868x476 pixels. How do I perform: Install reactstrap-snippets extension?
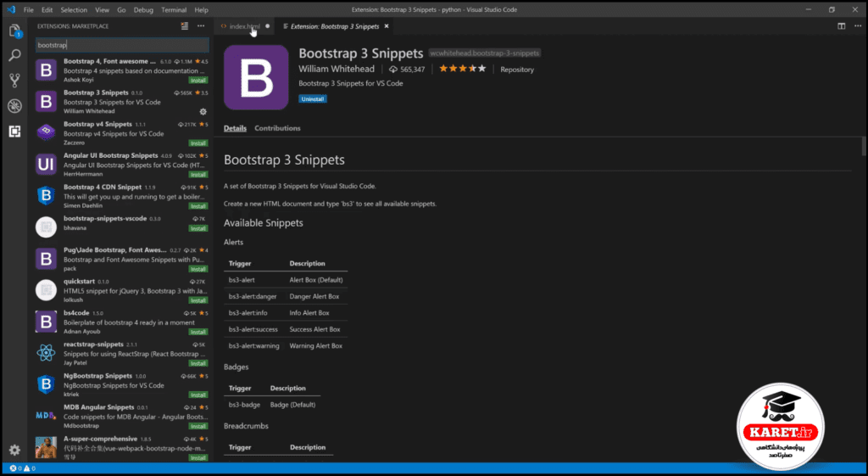(x=198, y=363)
